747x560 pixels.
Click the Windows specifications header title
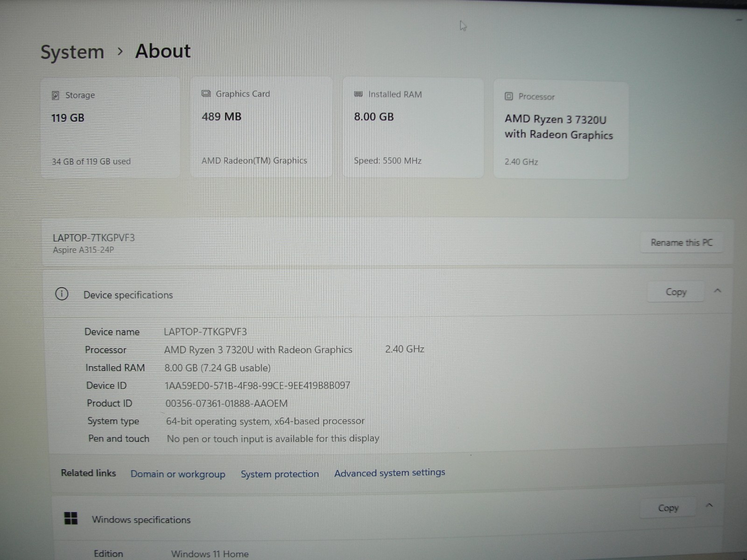(141, 520)
